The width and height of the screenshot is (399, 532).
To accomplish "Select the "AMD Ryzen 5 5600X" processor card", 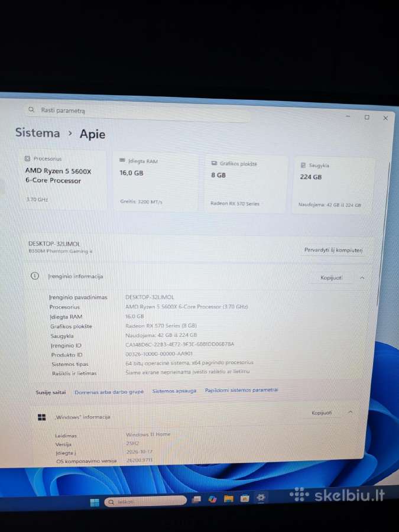I will pos(63,179).
